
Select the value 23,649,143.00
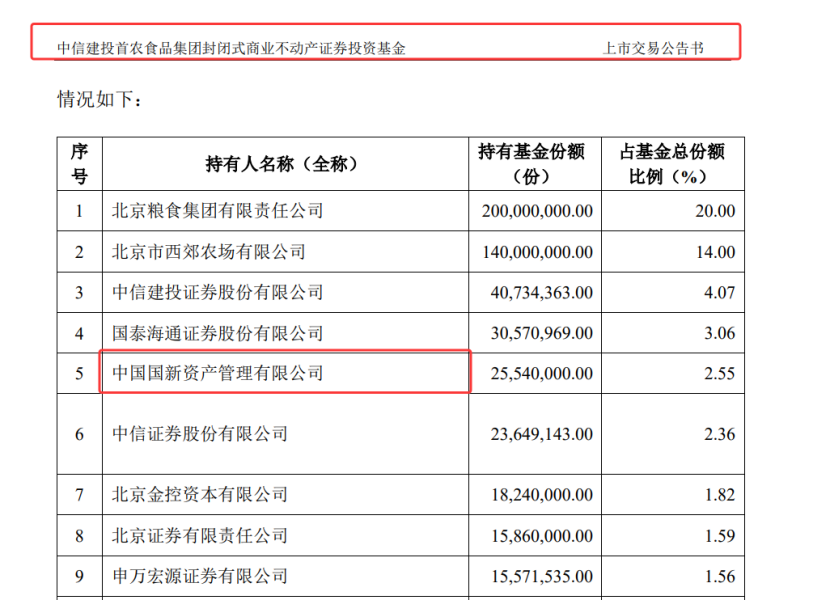(542, 434)
